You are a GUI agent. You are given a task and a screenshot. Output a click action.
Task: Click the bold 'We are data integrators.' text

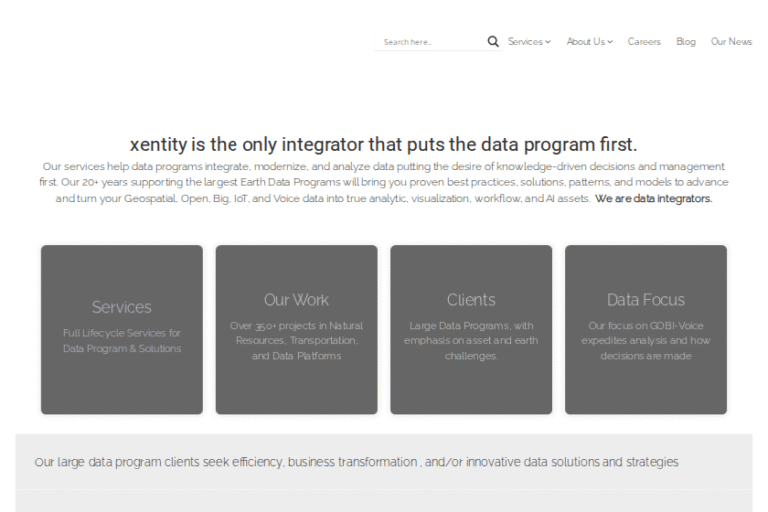653,199
